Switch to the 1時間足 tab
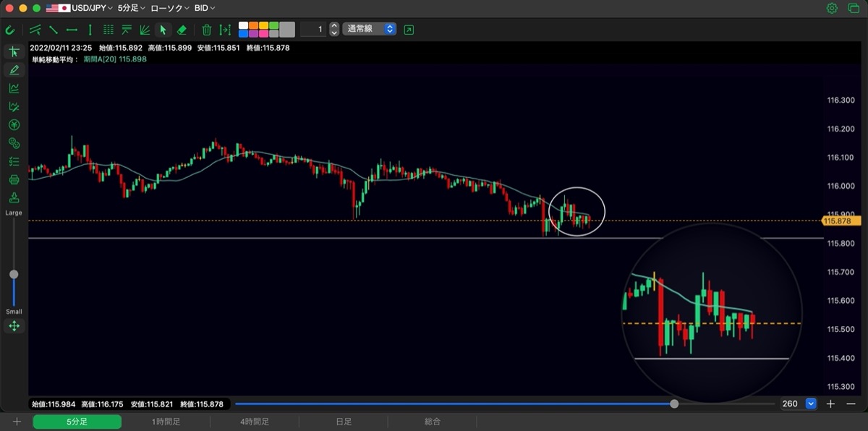868x431 pixels. pos(166,422)
